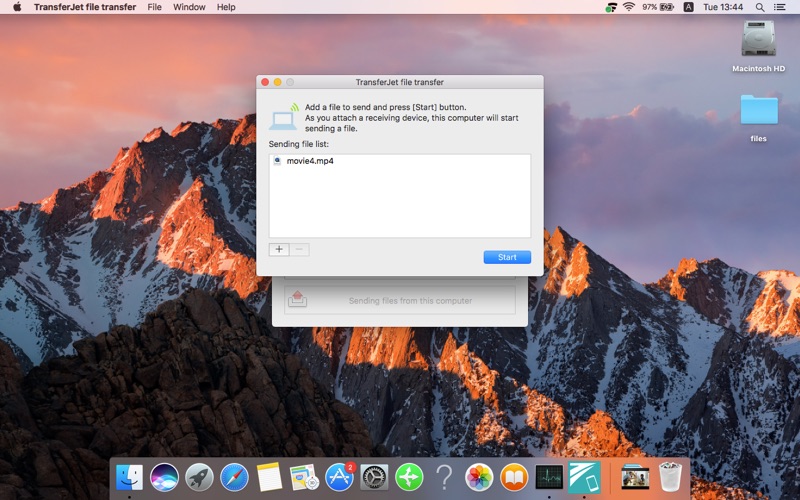This screenshot has height=500, width=800.
Task: Open the files folder on the desktop
Action: (x=759, y=117)
